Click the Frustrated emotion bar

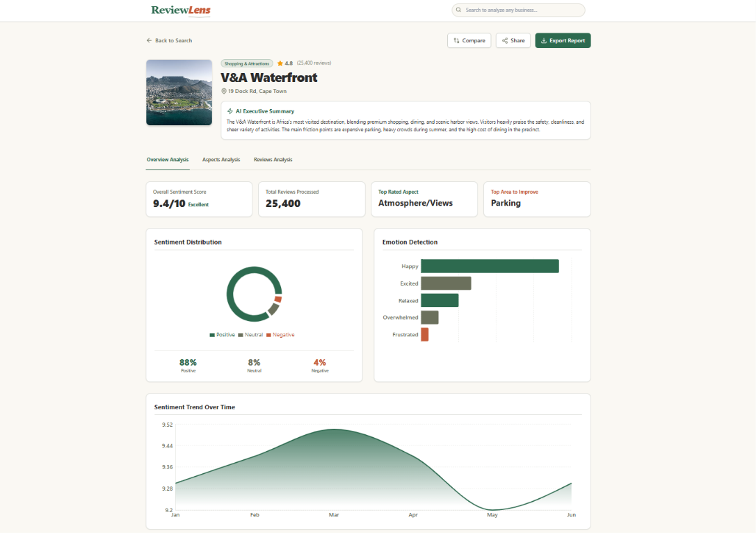(425, 334)
